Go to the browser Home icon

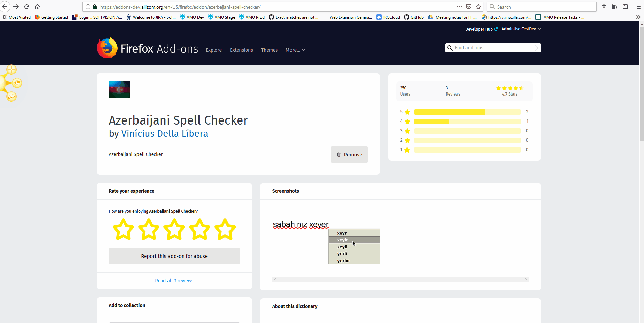point(37,7)
